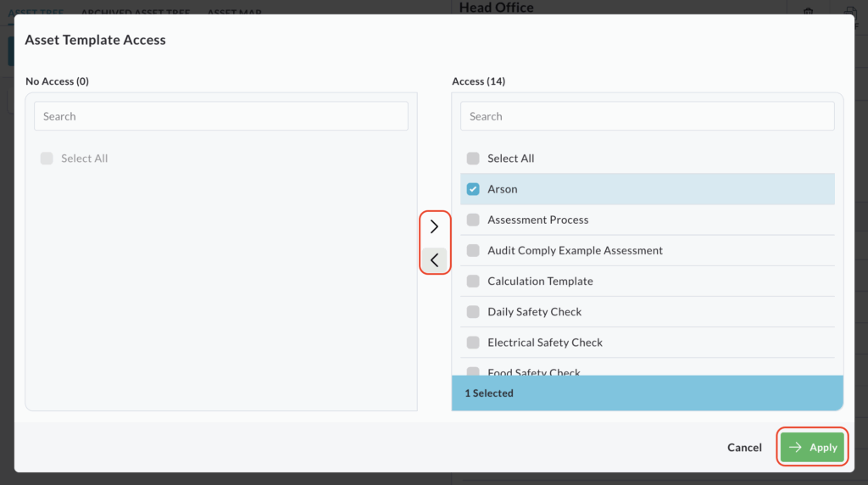Click the right chevron move arrow
This screenshot has width=868, height=485.
(434, 226)
